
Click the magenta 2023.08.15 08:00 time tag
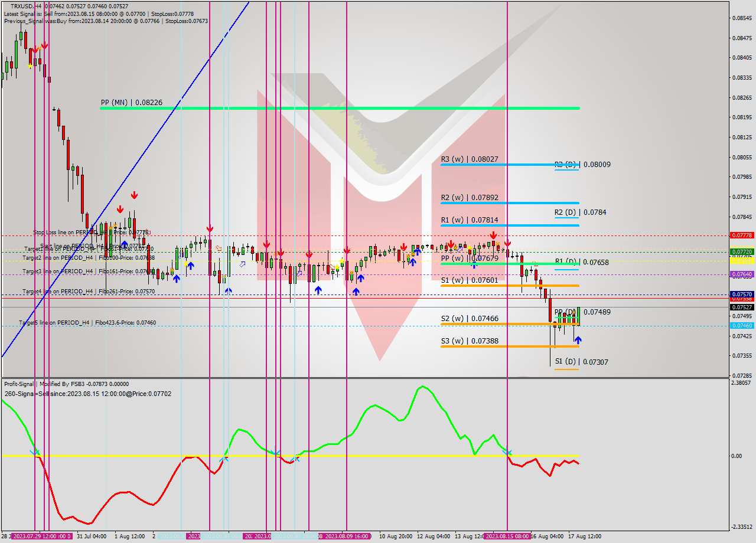507,537
